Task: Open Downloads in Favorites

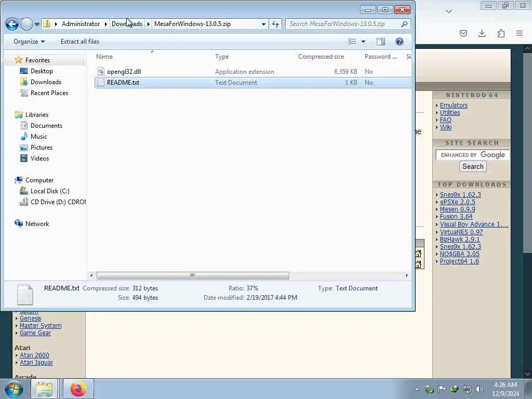Action: [x=46, y=82]
